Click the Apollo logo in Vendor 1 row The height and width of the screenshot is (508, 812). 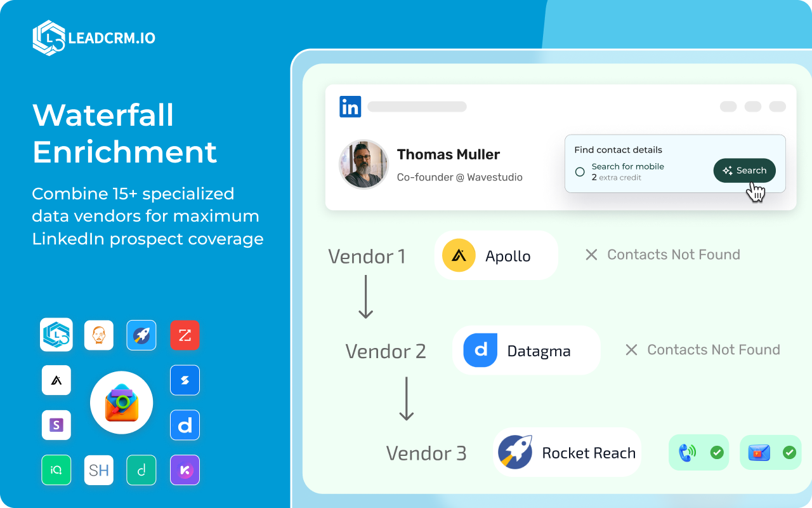tap(459, 255)
